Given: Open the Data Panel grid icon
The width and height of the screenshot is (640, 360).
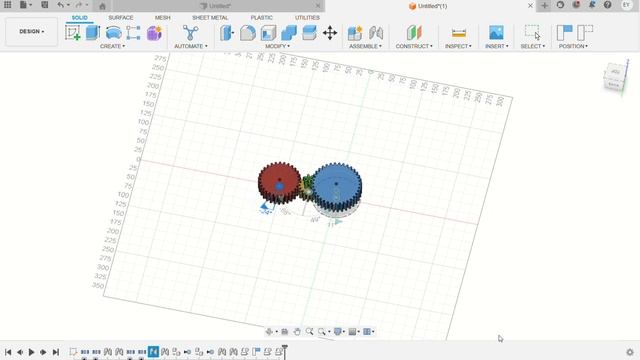Looking at the screenshot, I should coord(7,5).
